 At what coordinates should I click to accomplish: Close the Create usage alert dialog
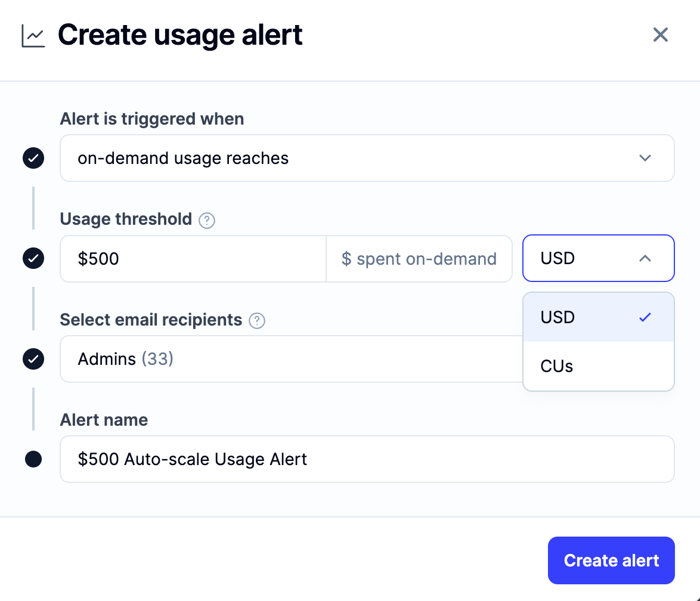660,35
